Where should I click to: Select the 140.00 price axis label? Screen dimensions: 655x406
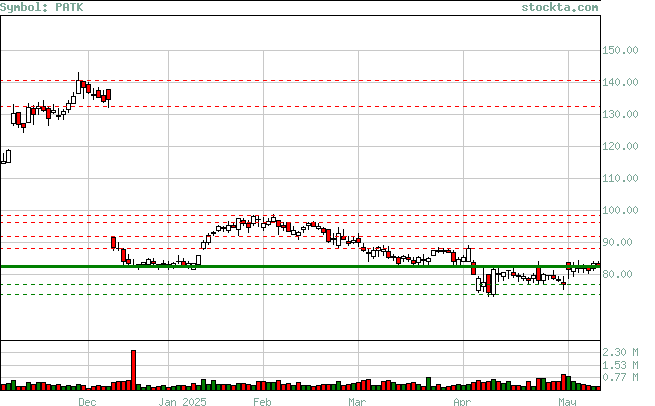[x=620, y=82]
